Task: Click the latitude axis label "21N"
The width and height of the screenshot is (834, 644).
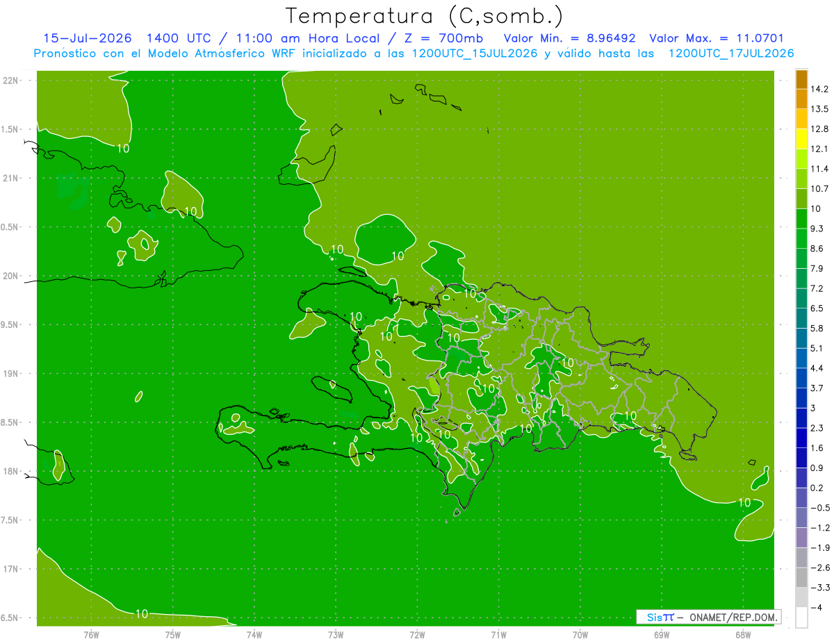Action: [10, 178]
